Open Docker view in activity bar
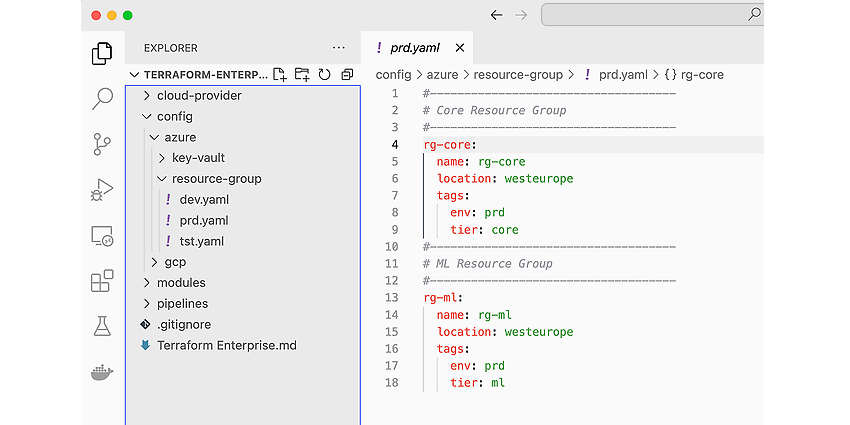This screenshot has height=425, width=850. pos(102,372)
